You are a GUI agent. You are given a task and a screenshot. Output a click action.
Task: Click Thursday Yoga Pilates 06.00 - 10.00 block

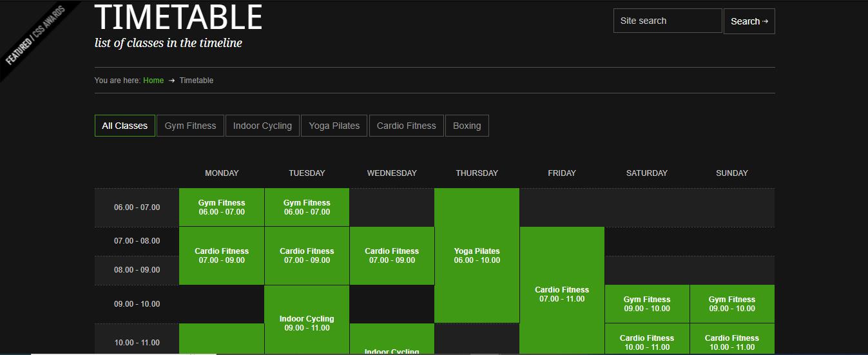pyautogui.click(x=477, y=256)
